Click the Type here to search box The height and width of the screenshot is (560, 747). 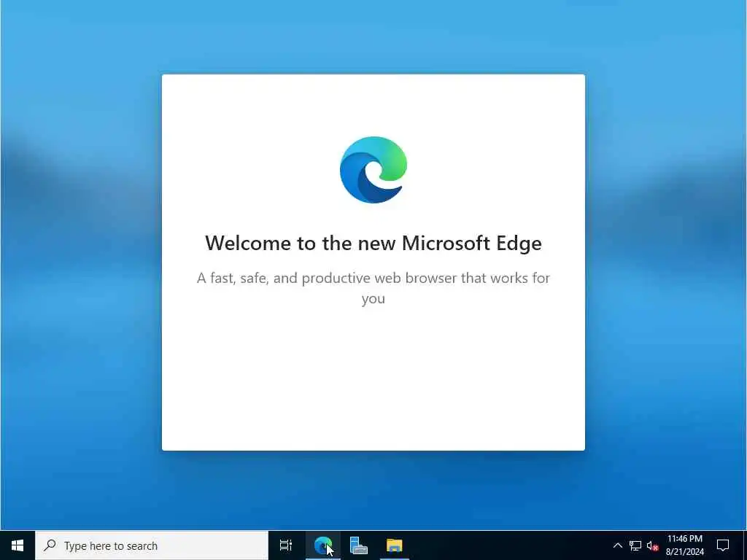[x=152, y=545]
